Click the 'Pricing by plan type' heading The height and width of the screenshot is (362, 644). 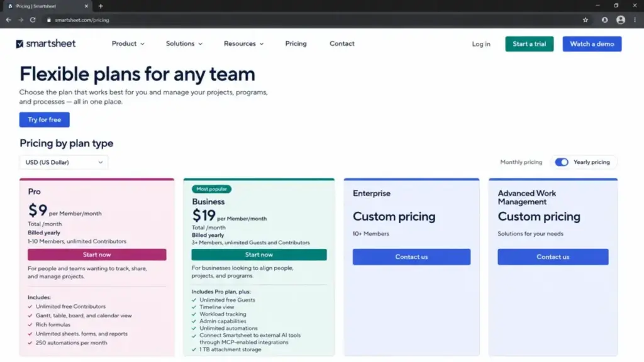pyautogui.click(x=66, y=143)
